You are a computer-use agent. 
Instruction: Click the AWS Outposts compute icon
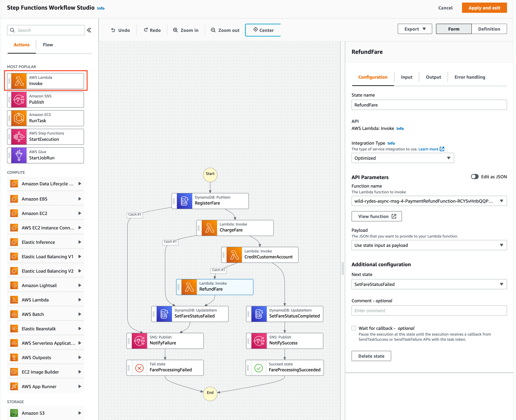(14, 357)
